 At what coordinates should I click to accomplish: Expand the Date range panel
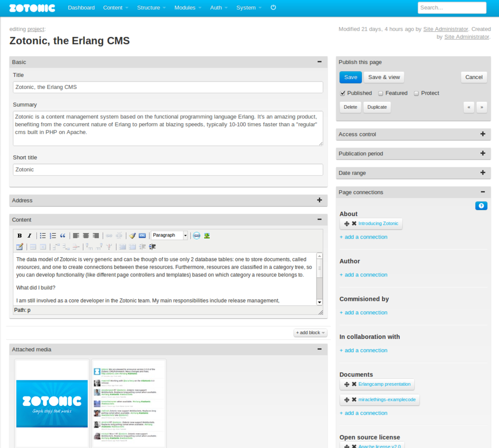coord(483,173)
